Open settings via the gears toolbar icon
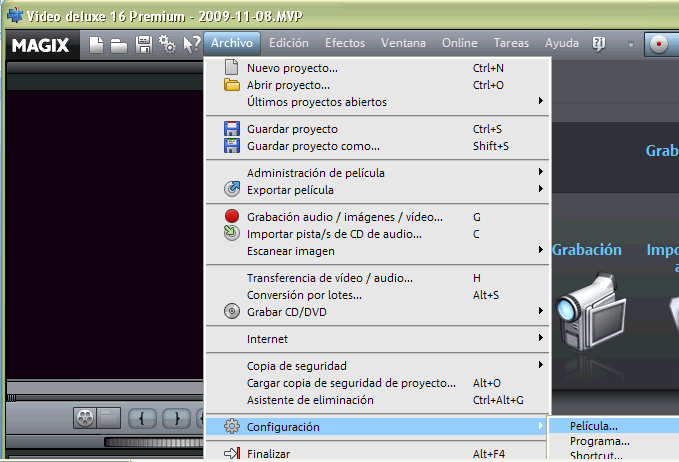Image resolution: width=679 pixels, height=462 pixels. [x=167, y=44]
